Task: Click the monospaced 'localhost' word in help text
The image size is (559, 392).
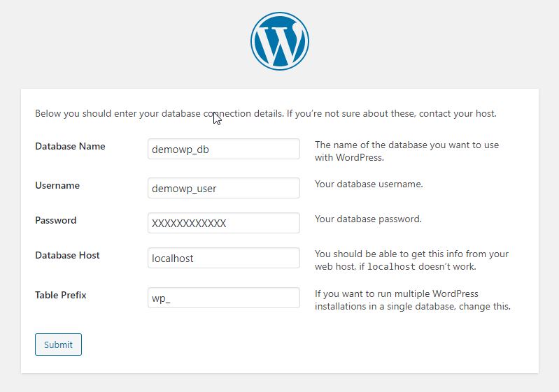Action: pyautogui.click(x=391, y=266)
